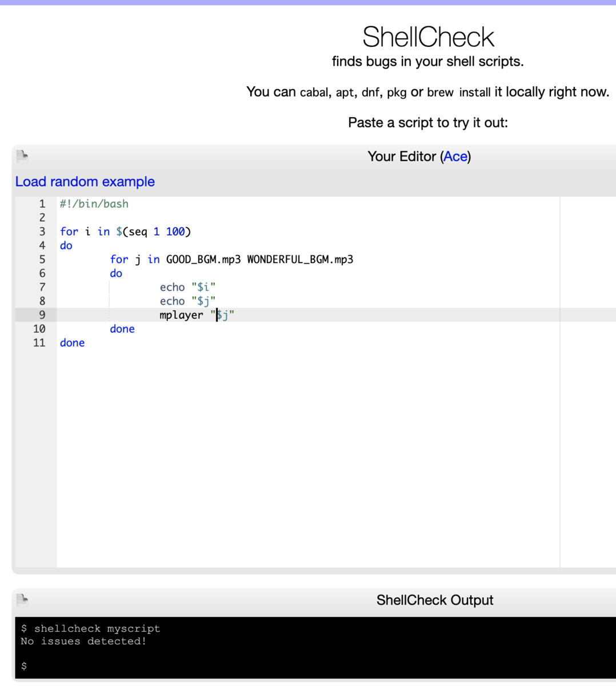Image resolution: width=616 pixels, height=686 pixels.
Task: Click 'Paste a script to try it out:' text
Action: 428,123
